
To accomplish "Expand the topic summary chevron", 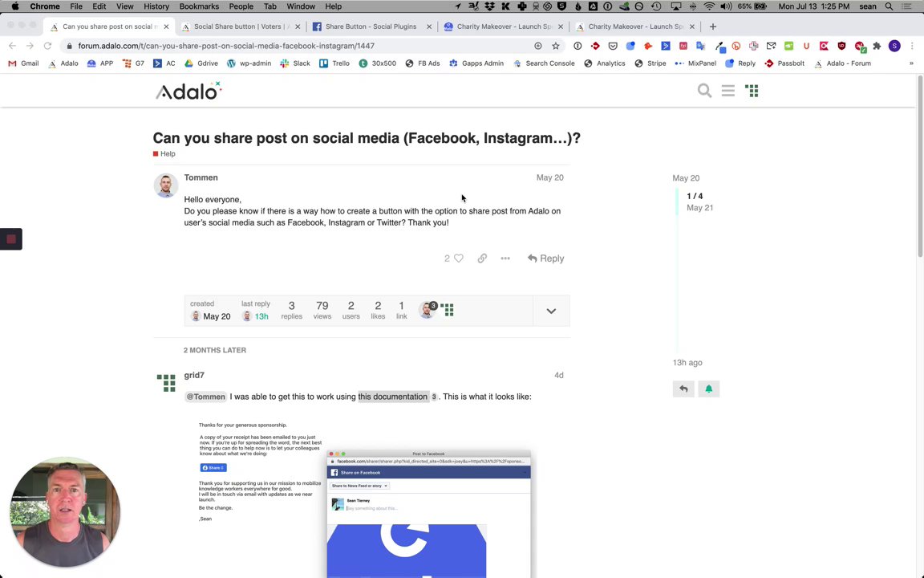I will point(551,311).
